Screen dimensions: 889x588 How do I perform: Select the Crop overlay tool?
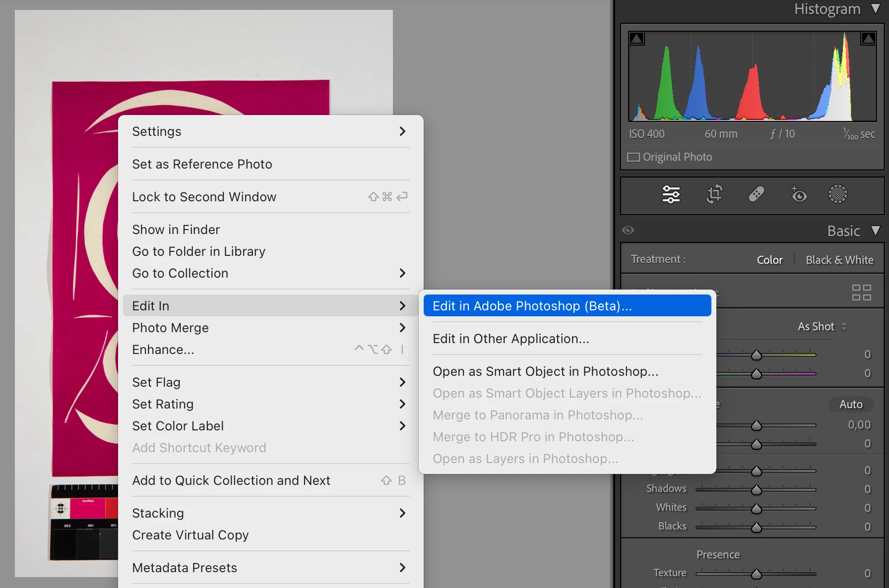pyautogui.click(x=714, y=194)
